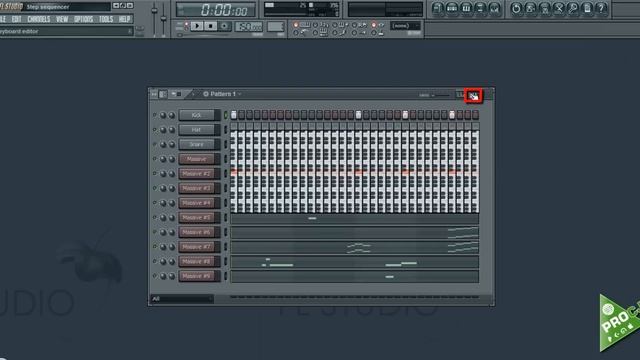Click the Kick row volume knob

pos(172,116)
